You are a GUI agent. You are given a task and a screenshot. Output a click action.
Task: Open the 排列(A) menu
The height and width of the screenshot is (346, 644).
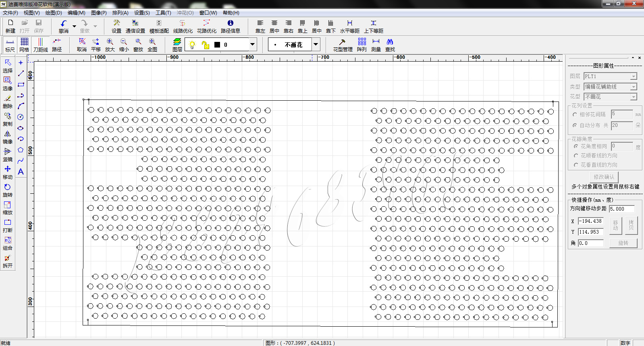(120, 13)
